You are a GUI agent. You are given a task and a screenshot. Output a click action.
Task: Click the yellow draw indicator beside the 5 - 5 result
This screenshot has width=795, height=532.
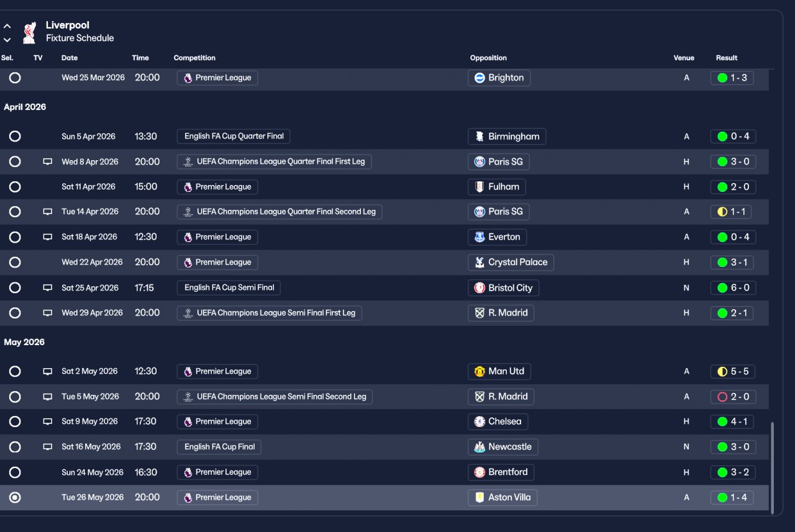(x=722, y=371)
